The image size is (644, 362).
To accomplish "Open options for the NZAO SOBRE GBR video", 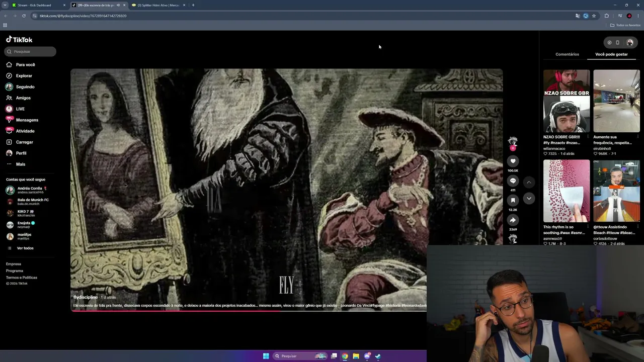I will [588, 137].
